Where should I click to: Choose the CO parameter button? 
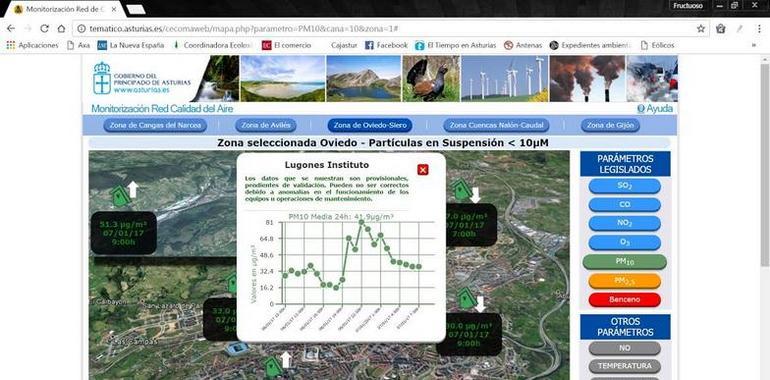[624, 205]
